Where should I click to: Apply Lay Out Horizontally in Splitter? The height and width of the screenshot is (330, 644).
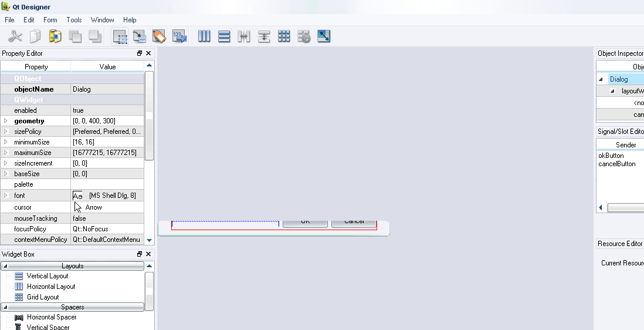[x=244, y=36]
